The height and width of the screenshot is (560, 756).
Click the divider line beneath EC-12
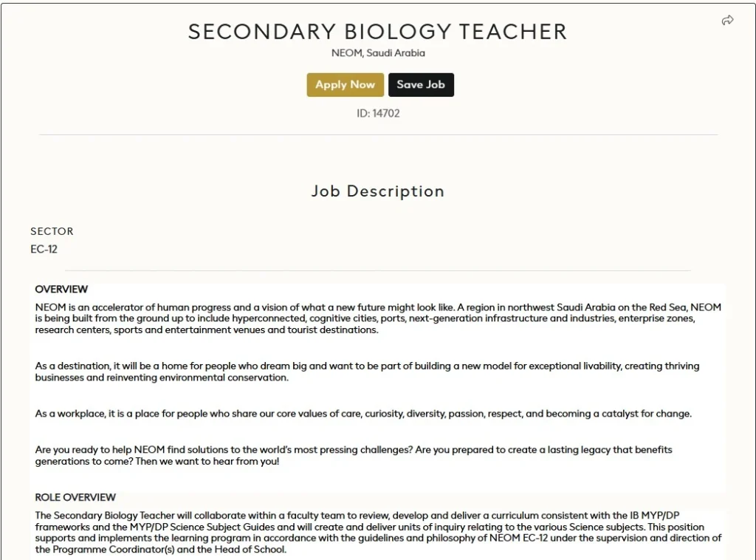(x=362, y=270)
